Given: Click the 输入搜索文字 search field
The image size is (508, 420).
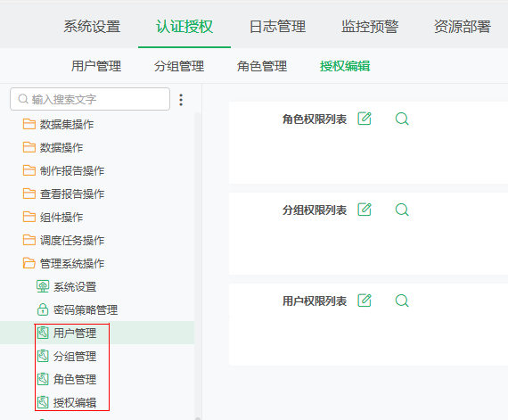Looking at the screenshot, I should (90, 99).
